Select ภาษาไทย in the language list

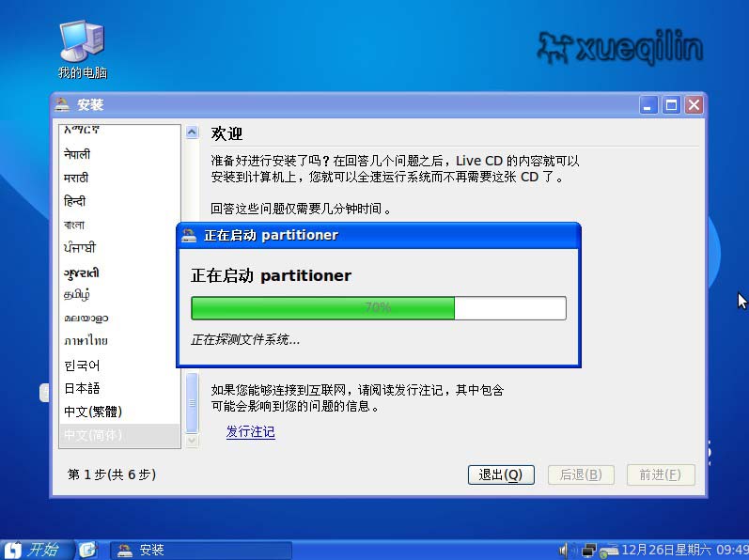pos(119,341)
